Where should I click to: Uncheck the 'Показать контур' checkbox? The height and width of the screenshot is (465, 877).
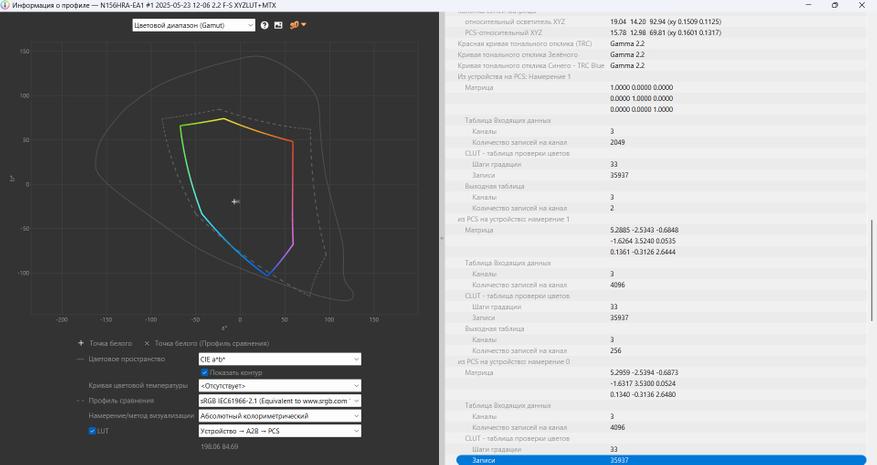coord(204,373)
